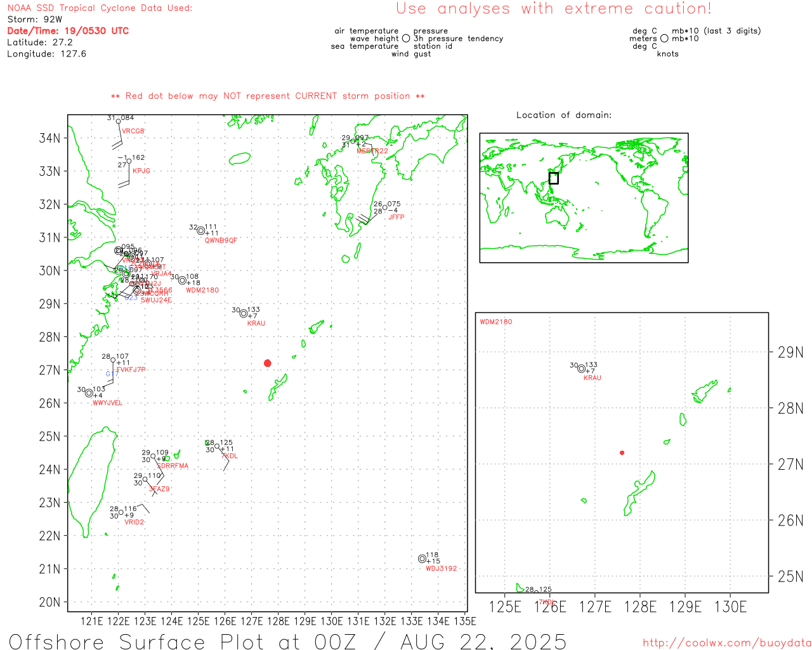
Task: Click 'Use analyses with extreme caution!' warning
Action: (x=554, y=9)
